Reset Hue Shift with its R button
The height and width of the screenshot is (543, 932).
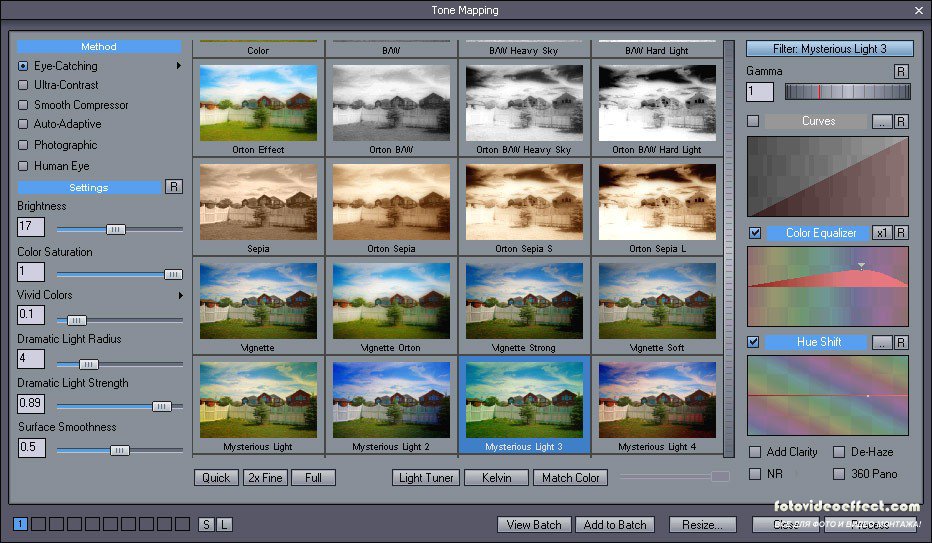tap(901, 342)
